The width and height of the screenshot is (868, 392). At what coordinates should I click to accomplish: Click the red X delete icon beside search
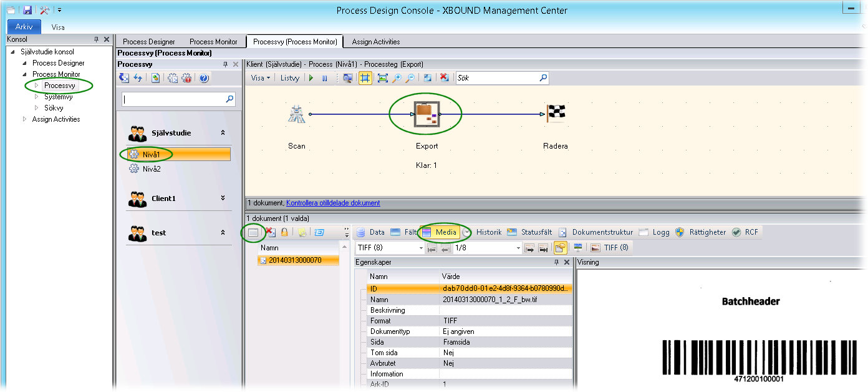[444, 78]
